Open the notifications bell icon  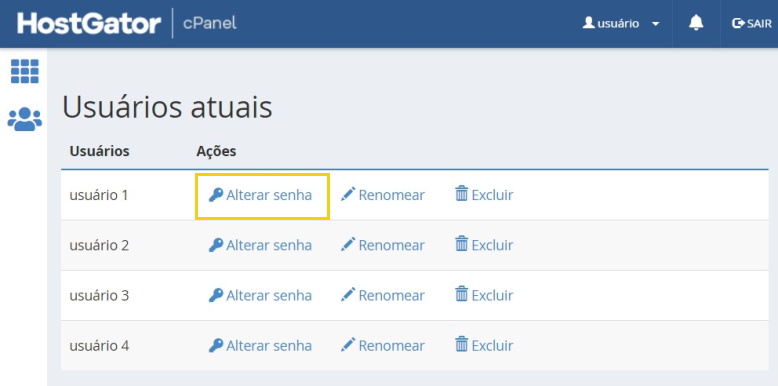tap(696, 23)
